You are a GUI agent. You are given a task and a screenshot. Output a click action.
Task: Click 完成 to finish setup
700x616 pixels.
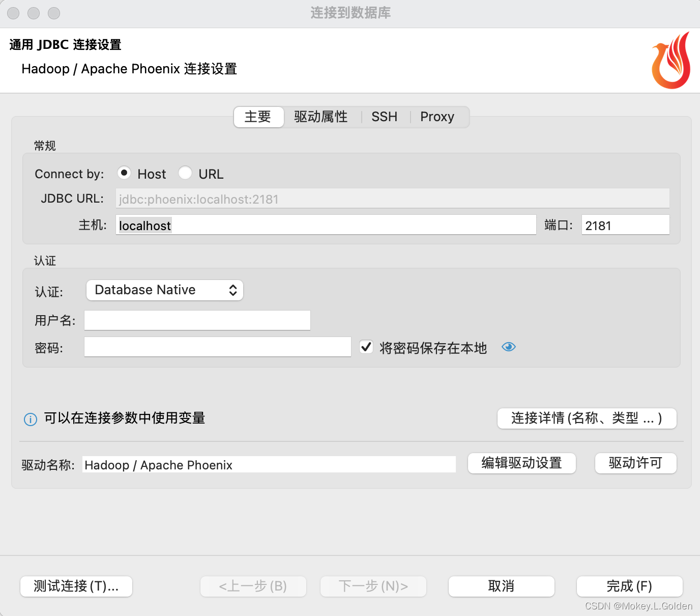click(629, 586)
